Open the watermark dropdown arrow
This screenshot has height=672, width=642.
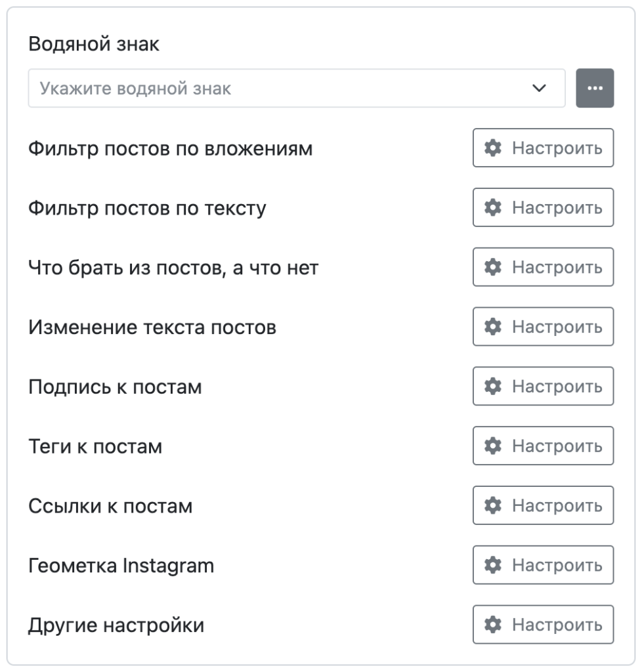(x=539, y=88)
